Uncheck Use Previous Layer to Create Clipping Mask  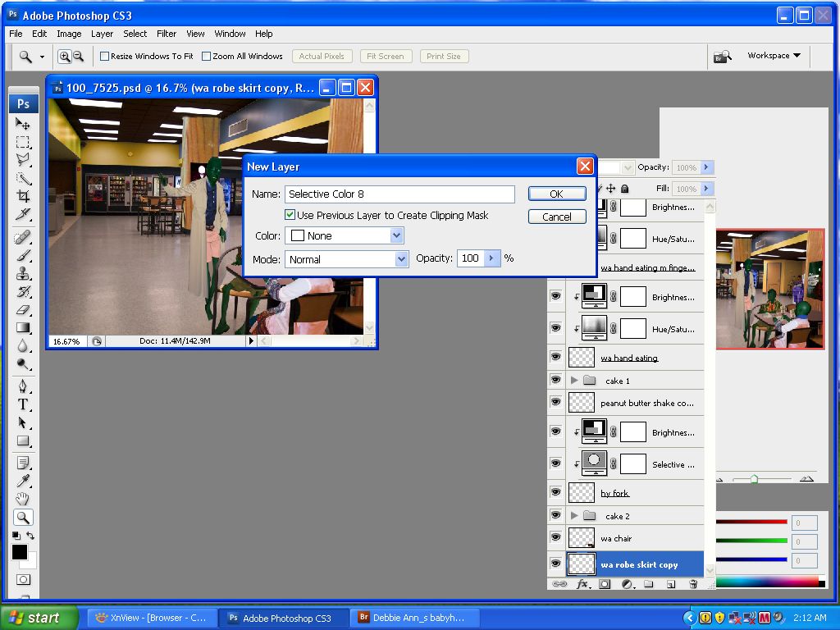click(290, 214)
